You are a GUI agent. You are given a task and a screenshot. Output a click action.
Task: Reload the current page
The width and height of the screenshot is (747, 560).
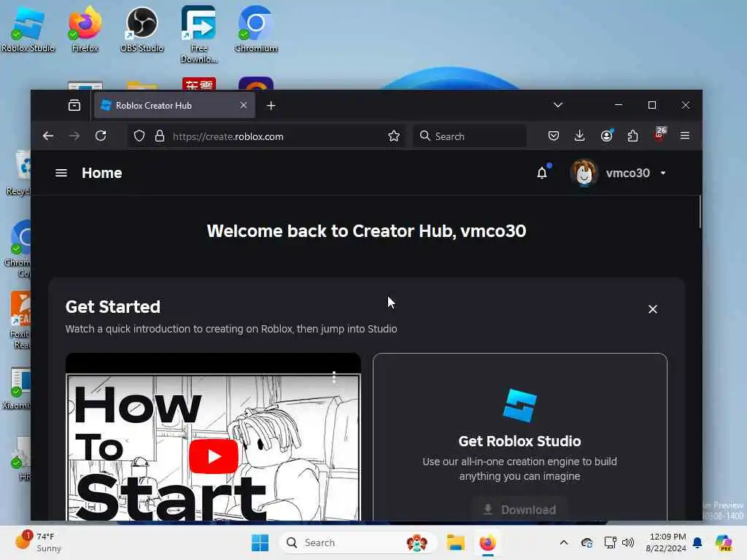pos(101,136)
